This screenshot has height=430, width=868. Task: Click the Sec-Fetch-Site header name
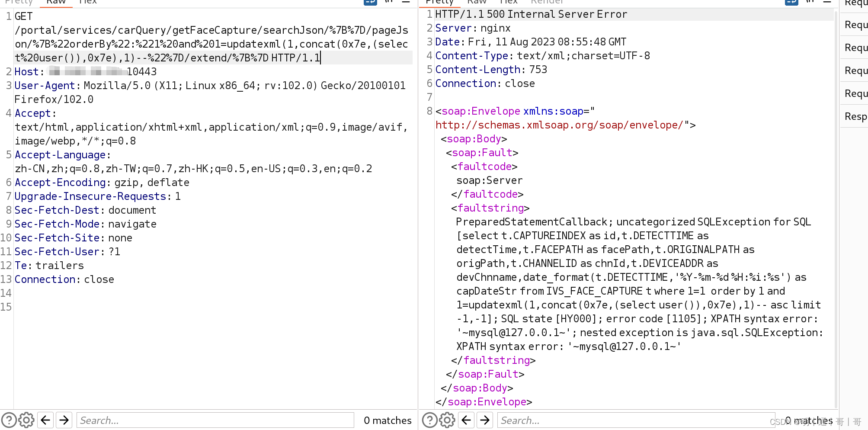58,238
